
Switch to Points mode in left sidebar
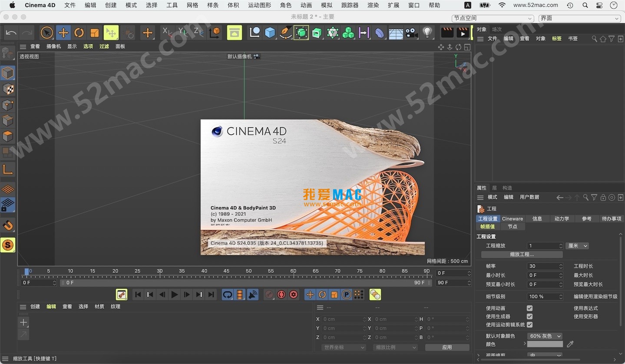pos(8,105)
